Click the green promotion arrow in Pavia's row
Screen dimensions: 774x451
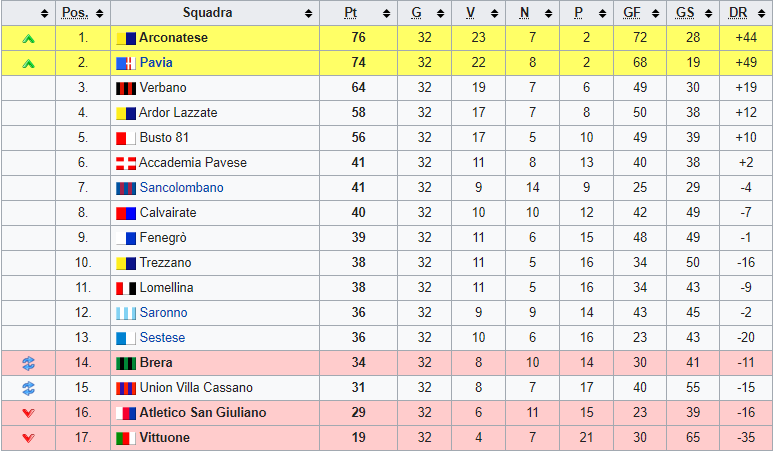(29, 63)
